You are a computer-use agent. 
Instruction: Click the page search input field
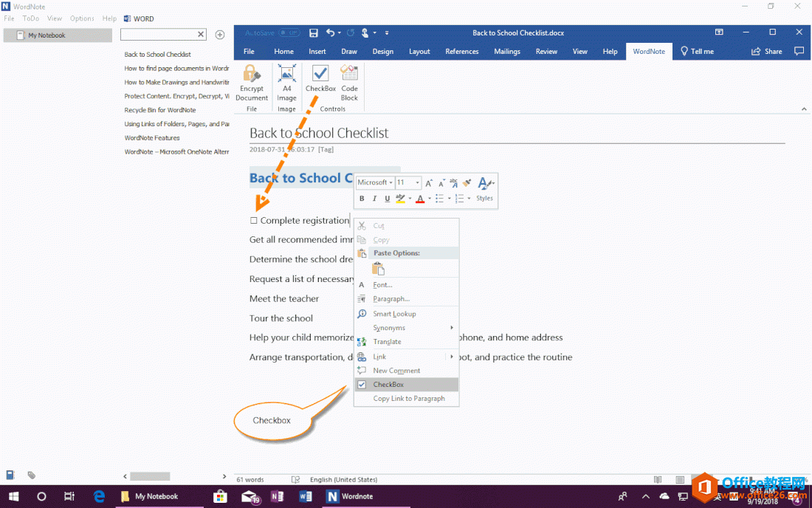[158, 35]
